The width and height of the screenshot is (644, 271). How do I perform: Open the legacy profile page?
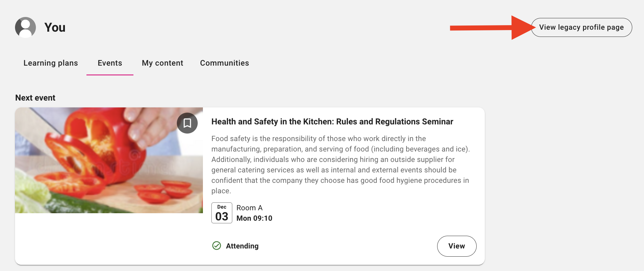pos(581,27)
